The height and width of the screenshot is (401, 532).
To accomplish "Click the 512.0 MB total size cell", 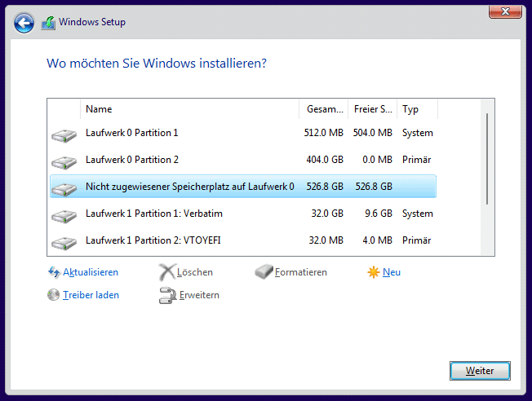I will (x=324, y=133).
